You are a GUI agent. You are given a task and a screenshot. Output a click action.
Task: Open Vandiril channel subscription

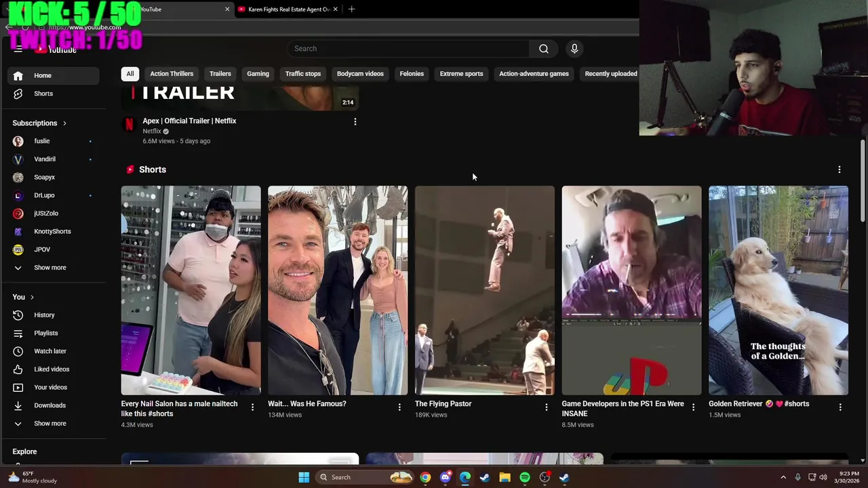pyautogui.click(x=53, y=159)
